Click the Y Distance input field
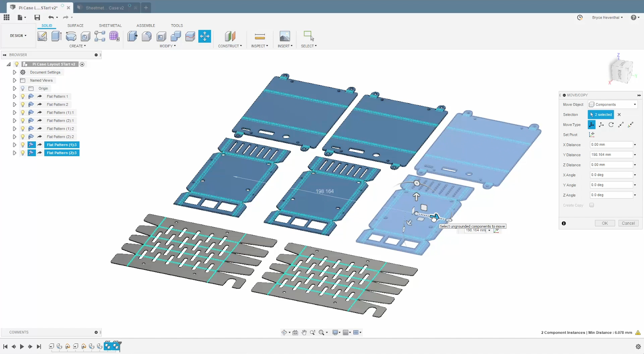The width and height of the screenshot is (644, 354). point(611,155)
